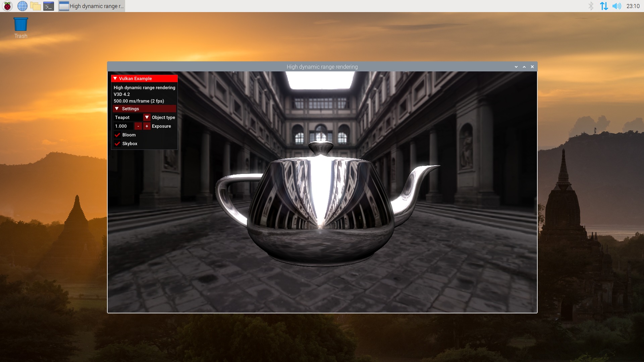The width and height of the screenshot is (644, 362).
Task: Expand the Settings section
Action: click(117, 109)
